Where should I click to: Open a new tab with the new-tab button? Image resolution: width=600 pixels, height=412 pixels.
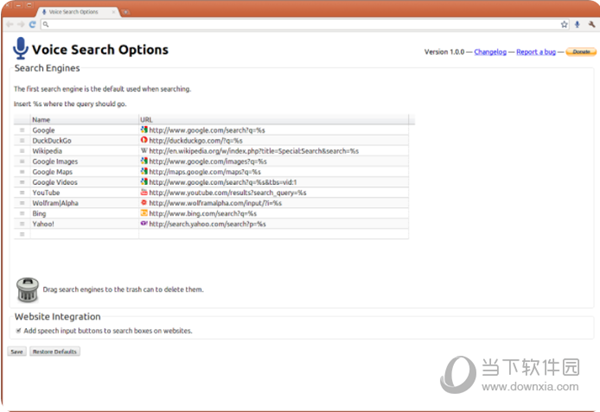[126, 13]
